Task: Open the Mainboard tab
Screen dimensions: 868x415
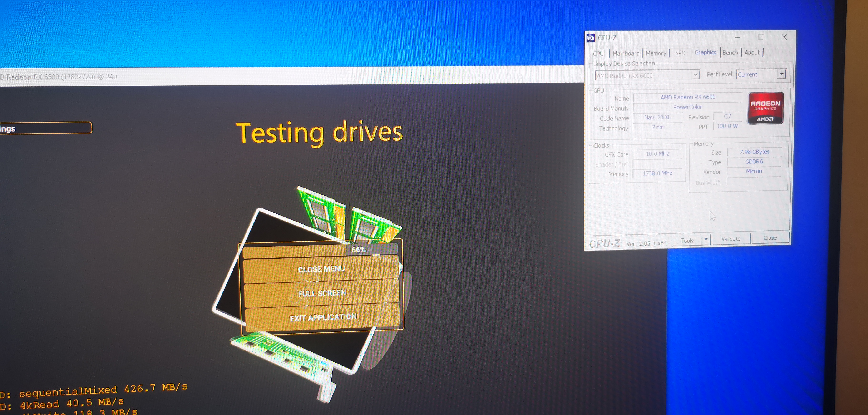Action: click(x=626, y=53)
